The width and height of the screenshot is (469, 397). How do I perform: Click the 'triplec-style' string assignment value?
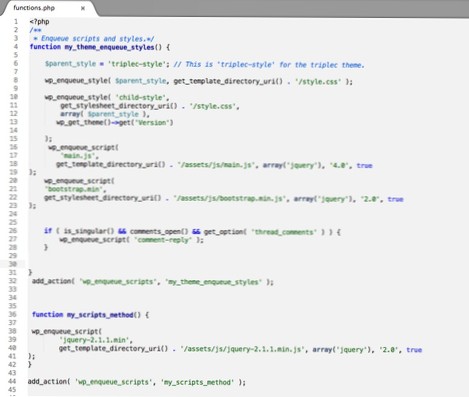(x=136, y=64)
